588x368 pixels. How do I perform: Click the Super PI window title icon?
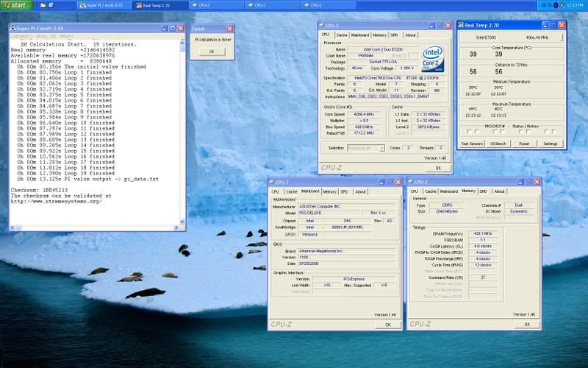point(13,29)
